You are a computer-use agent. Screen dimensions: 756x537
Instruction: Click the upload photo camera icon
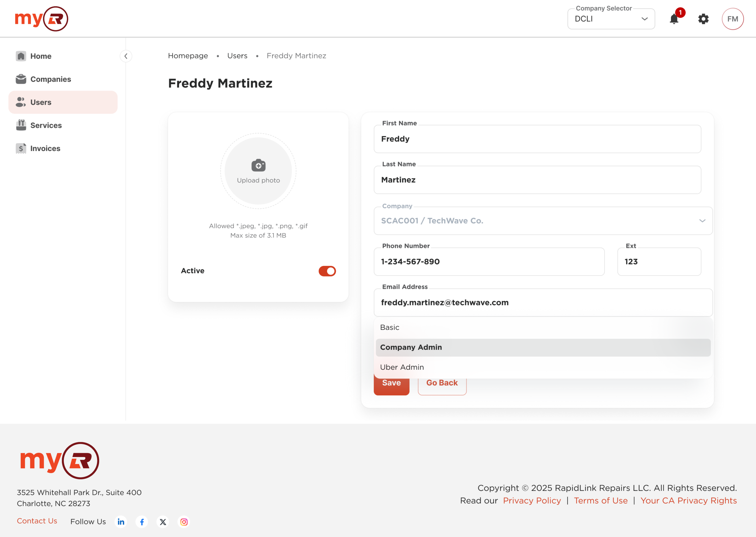coord(258,165)
